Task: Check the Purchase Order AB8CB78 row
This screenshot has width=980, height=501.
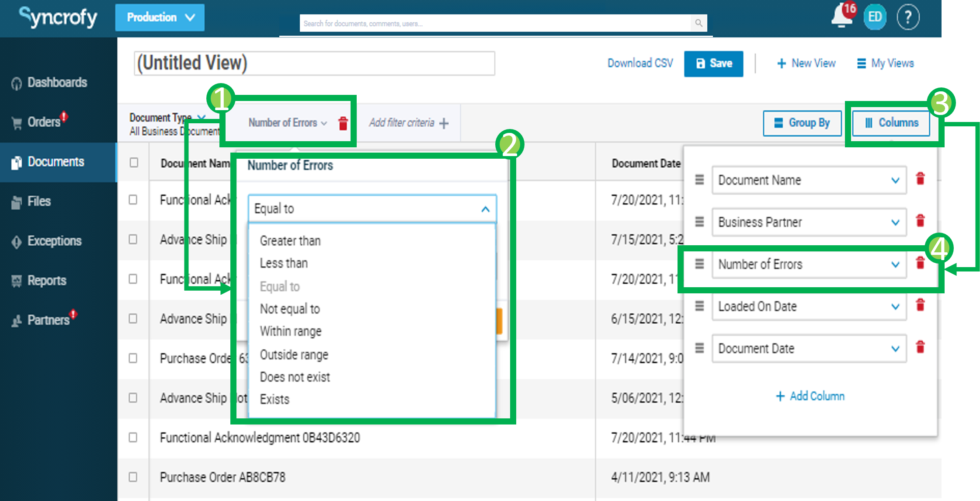Action: pyautogui.click(x=133, y=477)
